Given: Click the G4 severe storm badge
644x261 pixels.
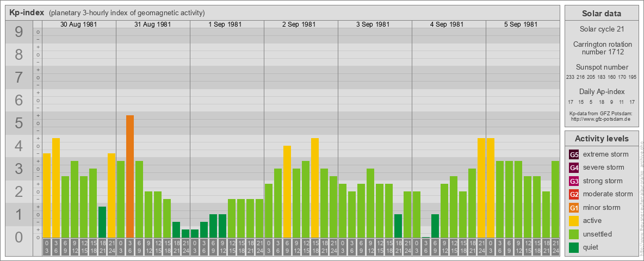Looking at the screenshot, I should pos(574,167).
